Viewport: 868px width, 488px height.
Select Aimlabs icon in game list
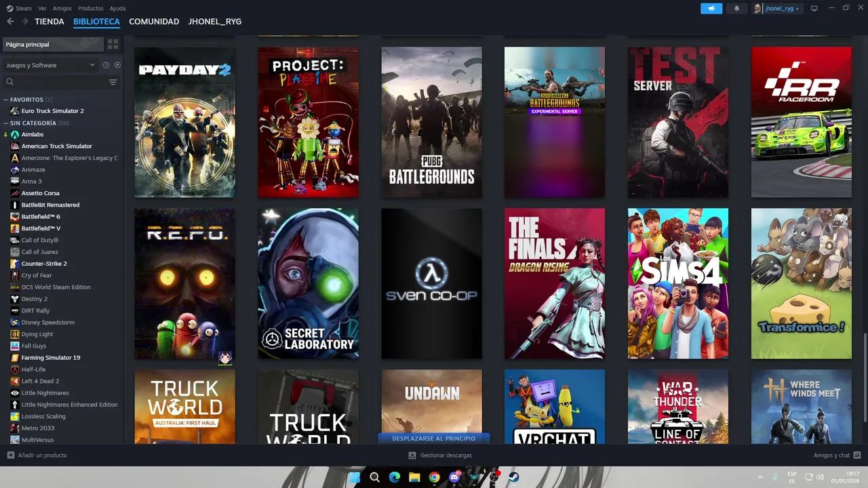click(x=15, y=134)
